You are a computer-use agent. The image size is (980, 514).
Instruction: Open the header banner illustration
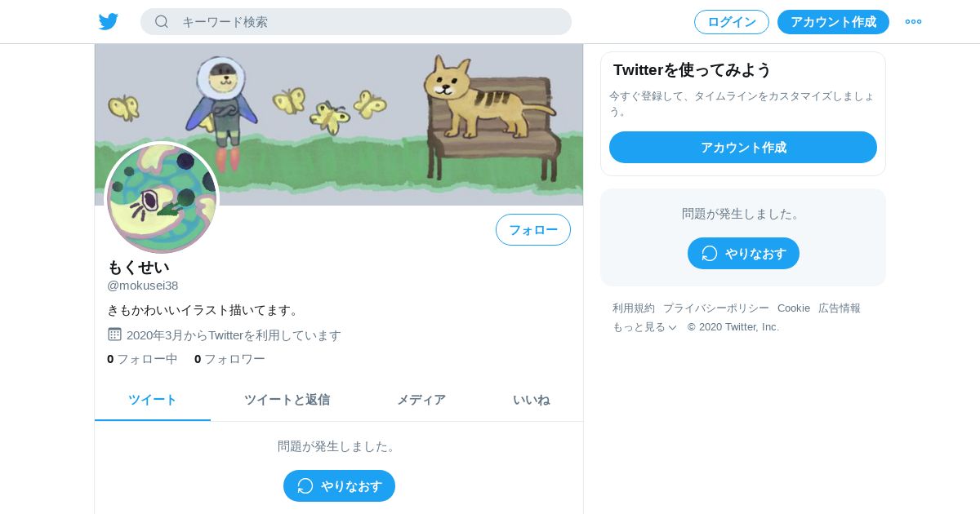click(339, 124)
